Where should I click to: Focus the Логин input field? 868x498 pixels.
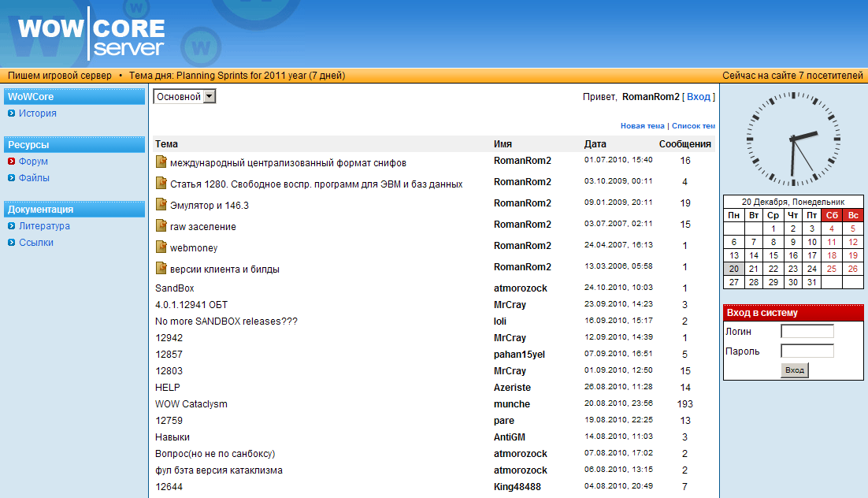(807, 332)
